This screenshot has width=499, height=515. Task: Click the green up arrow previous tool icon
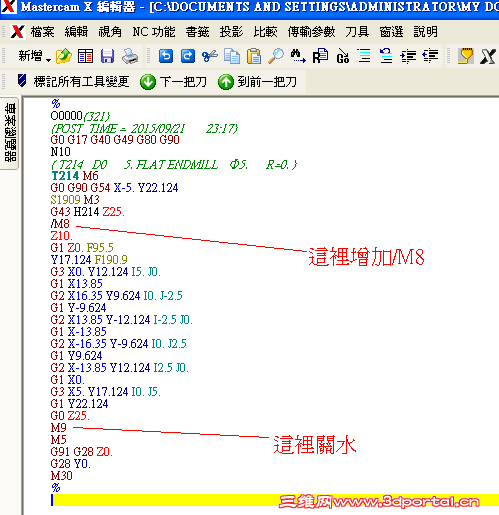(x=226, y=82)
